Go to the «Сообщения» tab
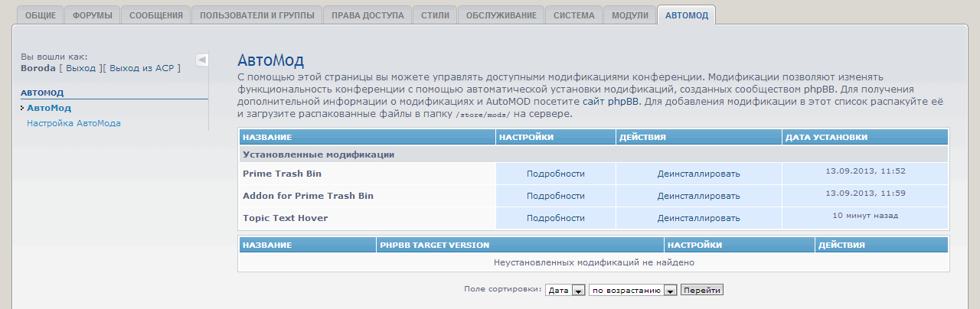Viewport: 980px width, 309px height. (155, 15)
